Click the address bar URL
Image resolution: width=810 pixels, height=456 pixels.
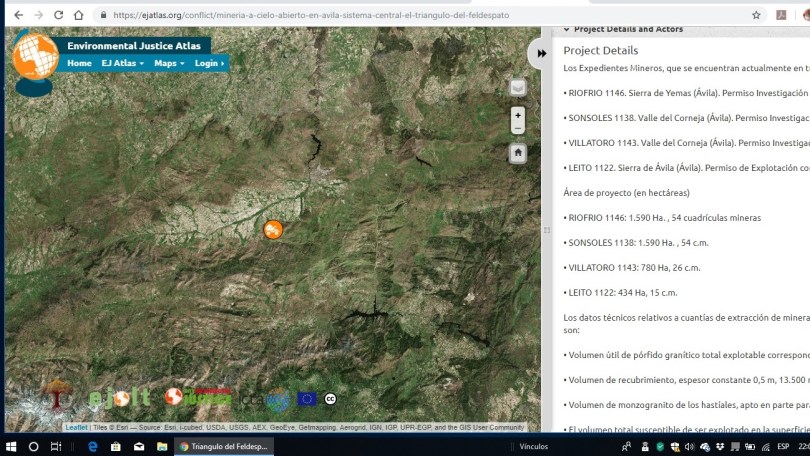point(311,15)
